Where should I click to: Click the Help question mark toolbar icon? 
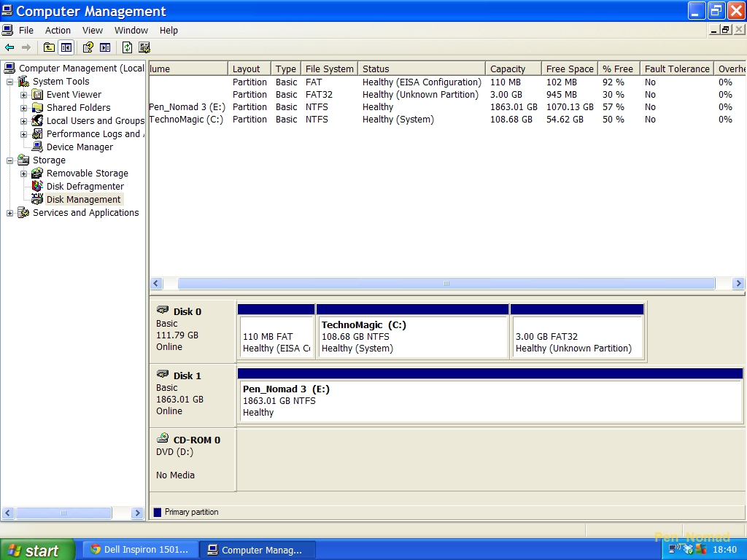pos(88,47)
